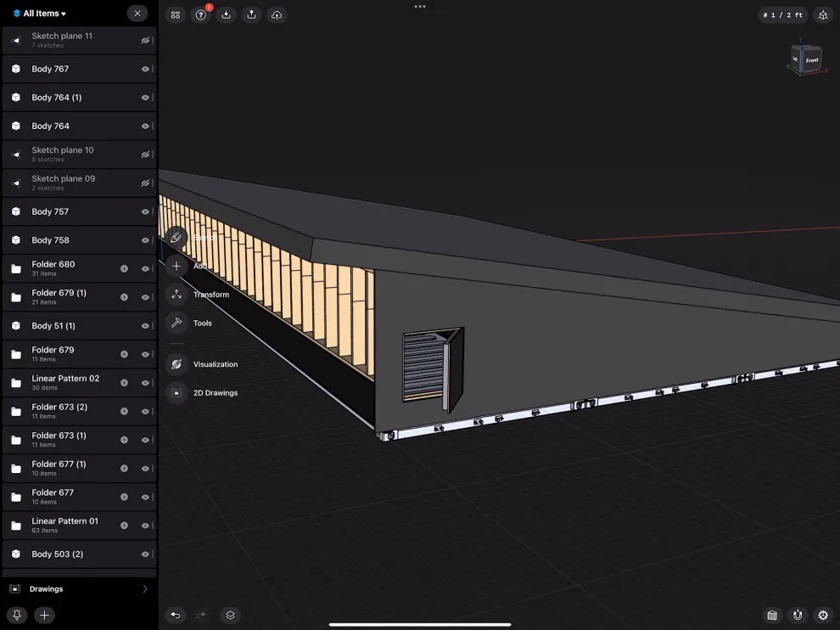840x630 pixels.
Task: Show hidden Sketch plane 10
Action: click(144, 155)
